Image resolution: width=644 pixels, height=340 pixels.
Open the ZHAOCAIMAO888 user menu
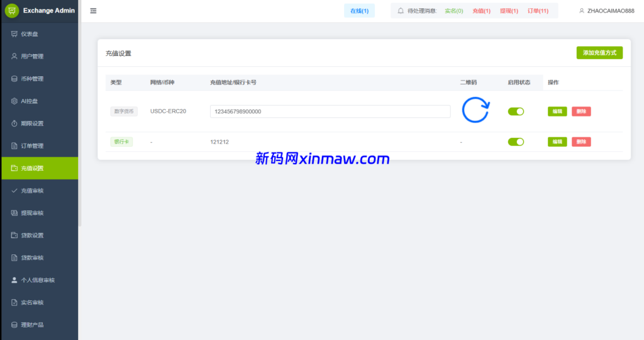pyautogui.click(x=607, y=11)
